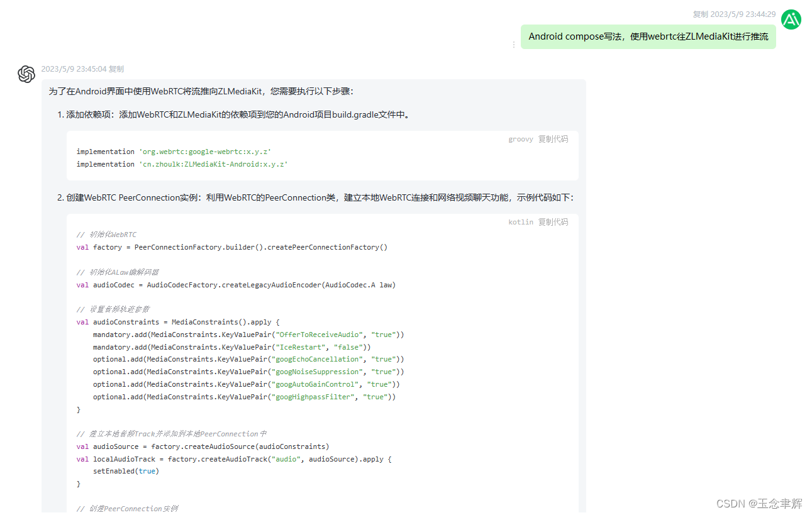Click the line containing "googNoiseSuppression"
This screenshot has width=812, height=515.
(x=248, y=372)
